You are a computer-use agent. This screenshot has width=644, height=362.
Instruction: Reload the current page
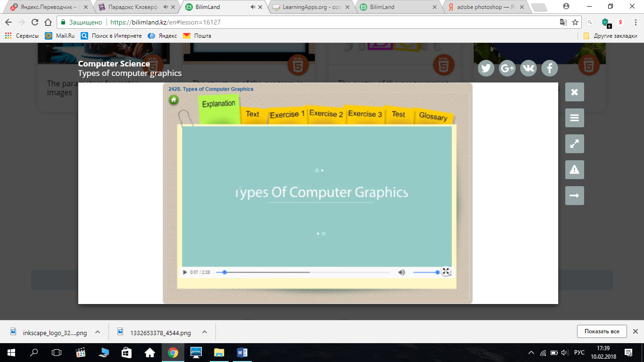tap(34, 22)
